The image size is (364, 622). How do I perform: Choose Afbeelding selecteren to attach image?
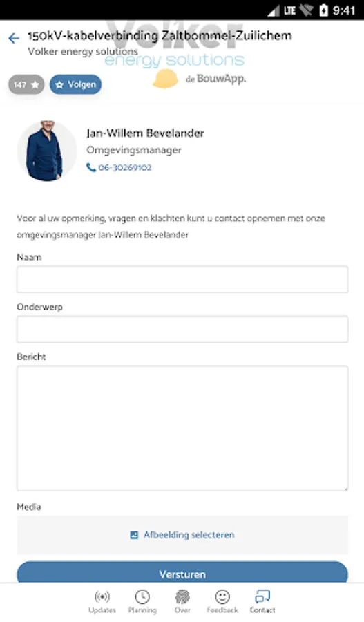[x=189, y=535]
